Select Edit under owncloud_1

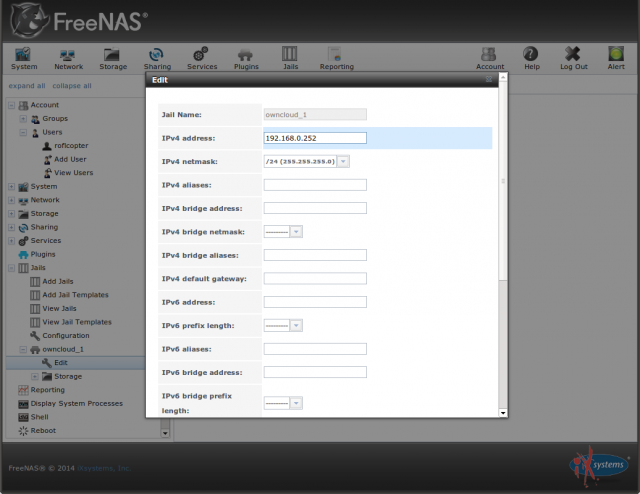(x=61, y=363)
